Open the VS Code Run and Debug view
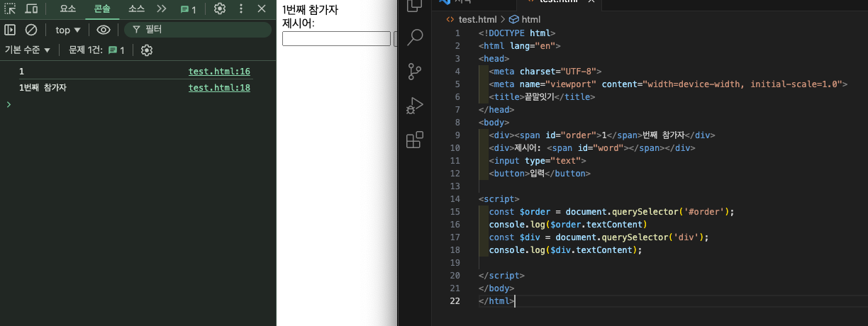The width and height of the screenshot is (868, 326). pyautogui.click(x=415, y=106)
